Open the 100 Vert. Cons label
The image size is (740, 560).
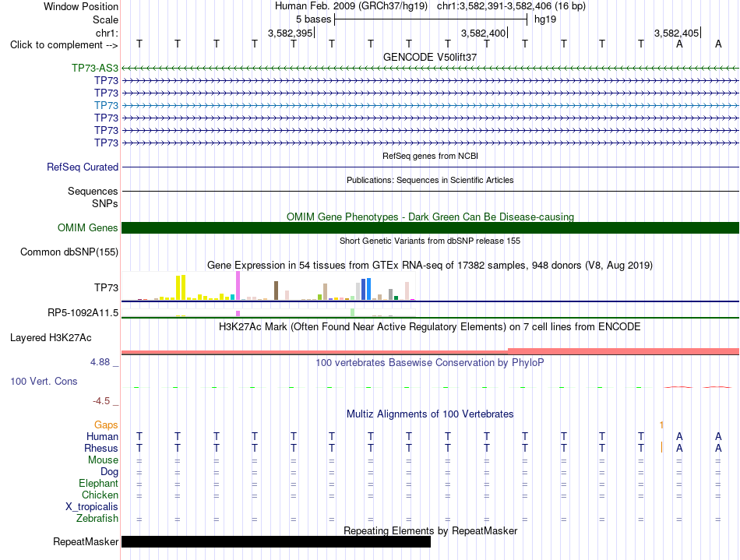point(44,381)
